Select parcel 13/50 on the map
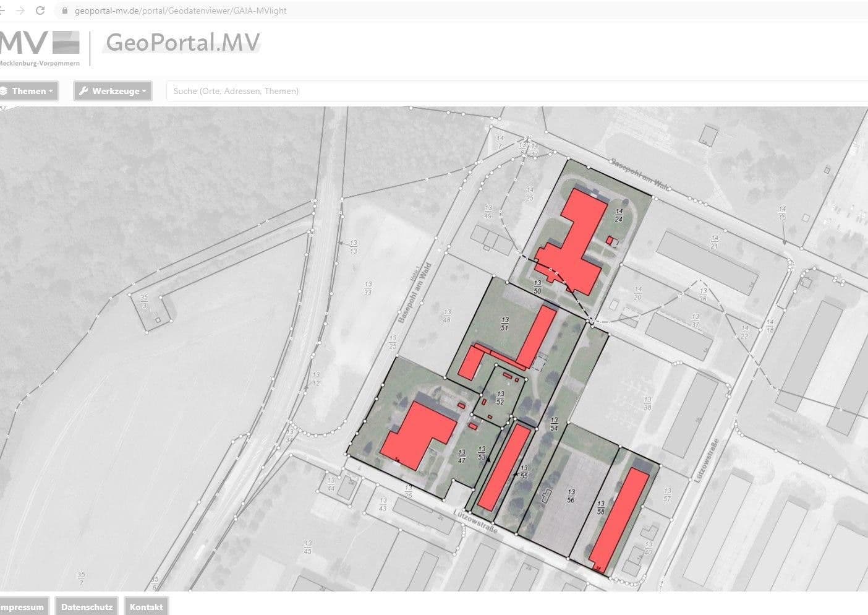Viewport: 868px width, 615px height. coord(537,286)
